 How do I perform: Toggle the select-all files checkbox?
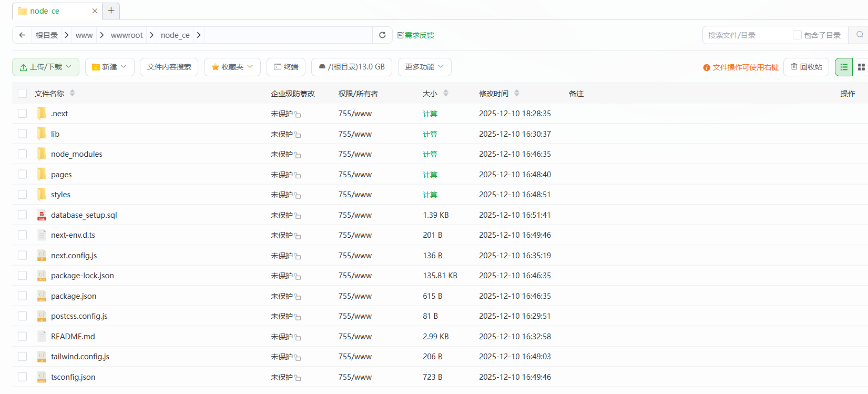click(x=22, y=94)
